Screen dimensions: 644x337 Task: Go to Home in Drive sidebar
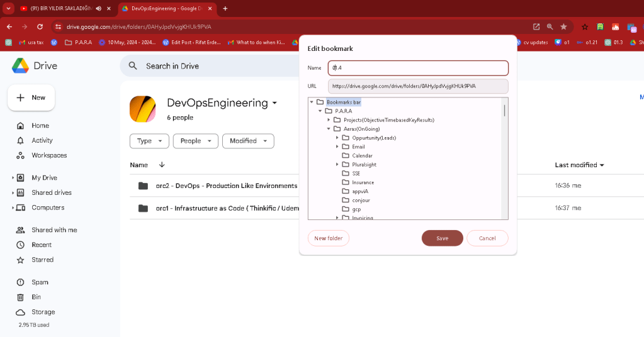click(x=40, y=126)
